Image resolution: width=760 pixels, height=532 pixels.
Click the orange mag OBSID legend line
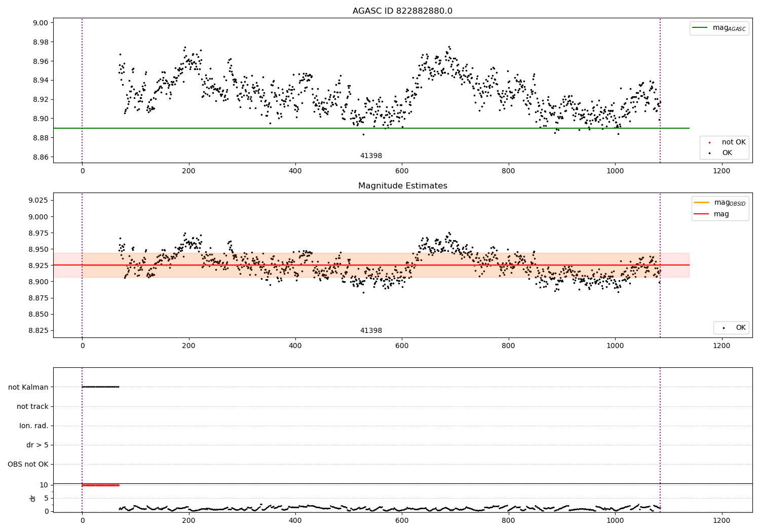pyautogui.click(x=702, y=202)
